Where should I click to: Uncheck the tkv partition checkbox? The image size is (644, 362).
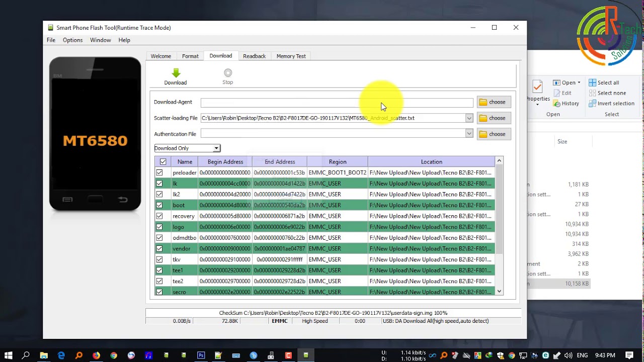click(159, 259)
